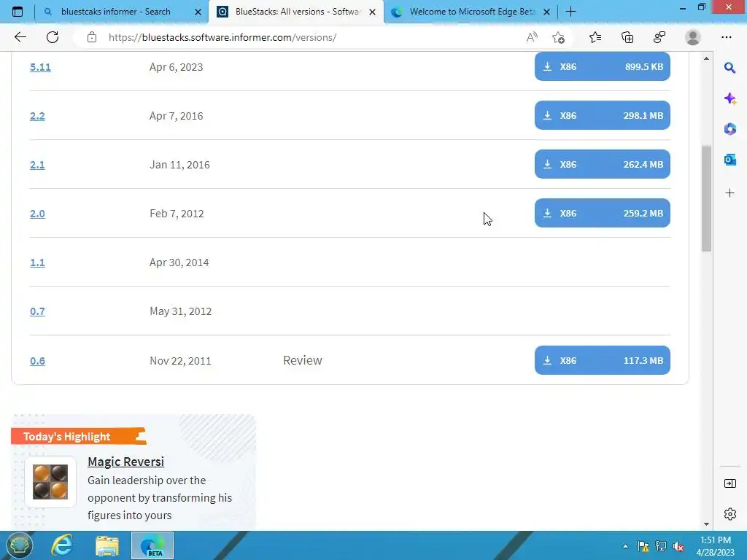Image resolution: width=747 pixels, height=560 pixels.
Task: Open the profile avatar icon
Action: tap(693, 37)
